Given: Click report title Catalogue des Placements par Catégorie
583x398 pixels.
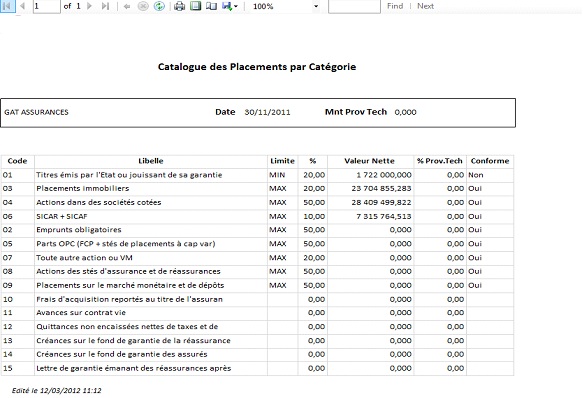Looking at the screenshot, I should (x=257, y=67).
